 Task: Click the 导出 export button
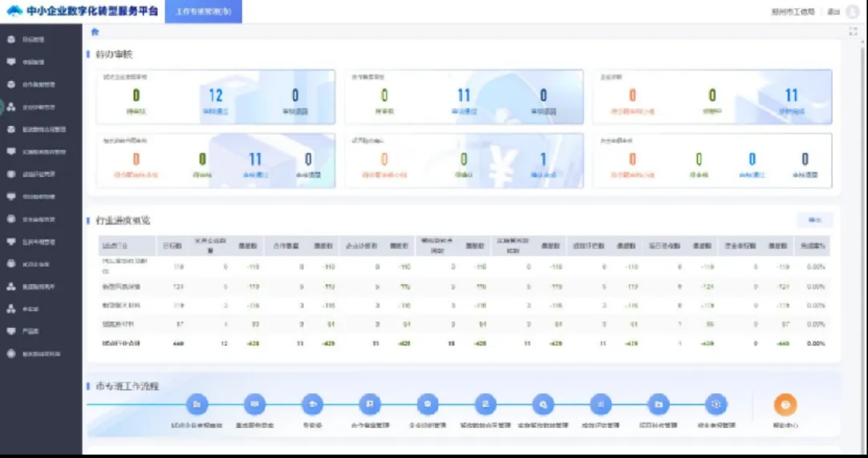(814, 220)
